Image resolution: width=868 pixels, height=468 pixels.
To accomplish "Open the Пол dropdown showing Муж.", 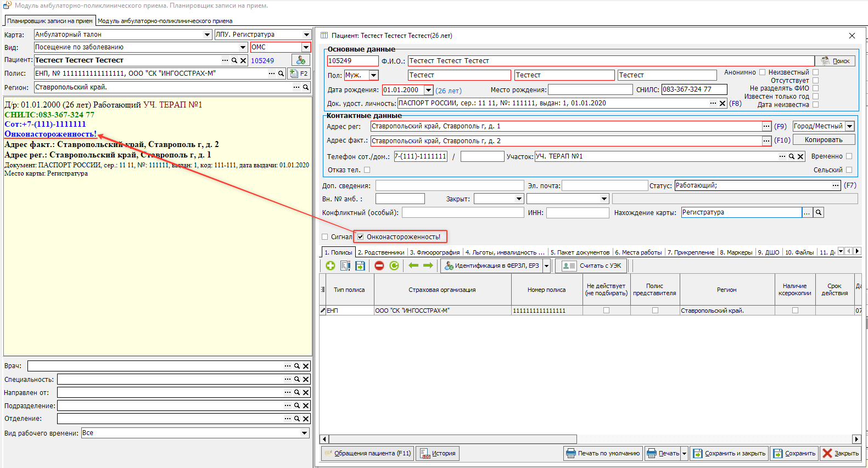I will tap(374, 75).
